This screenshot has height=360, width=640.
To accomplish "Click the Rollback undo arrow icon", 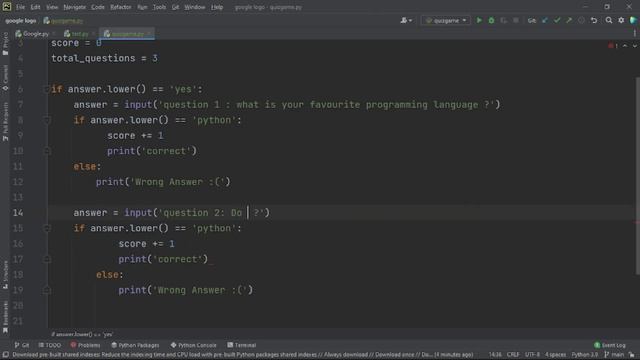I will pyautogui.click(x=594, y=20).
